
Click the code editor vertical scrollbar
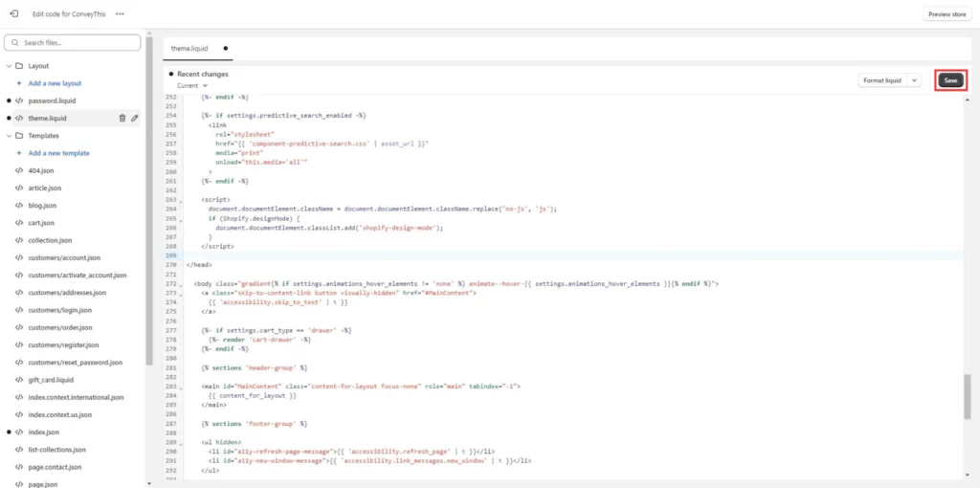click(967, 396)
